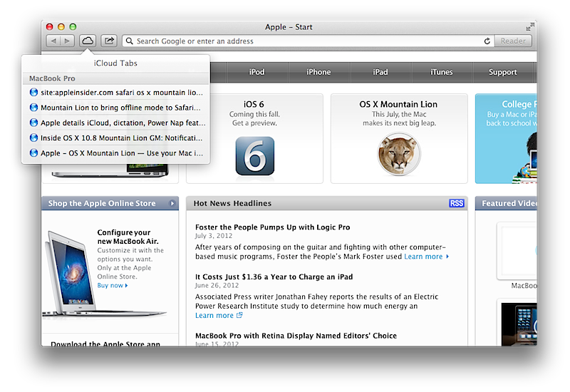Screen dimensions: 570x392
Task: Click the Reader button
Action: click(513, 41)
